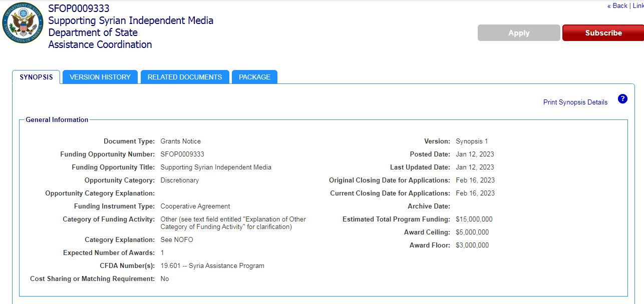The image size is (644, 304).
Task: Click the 'See NOFO' category explanation
Action: (x=177, y=240)
